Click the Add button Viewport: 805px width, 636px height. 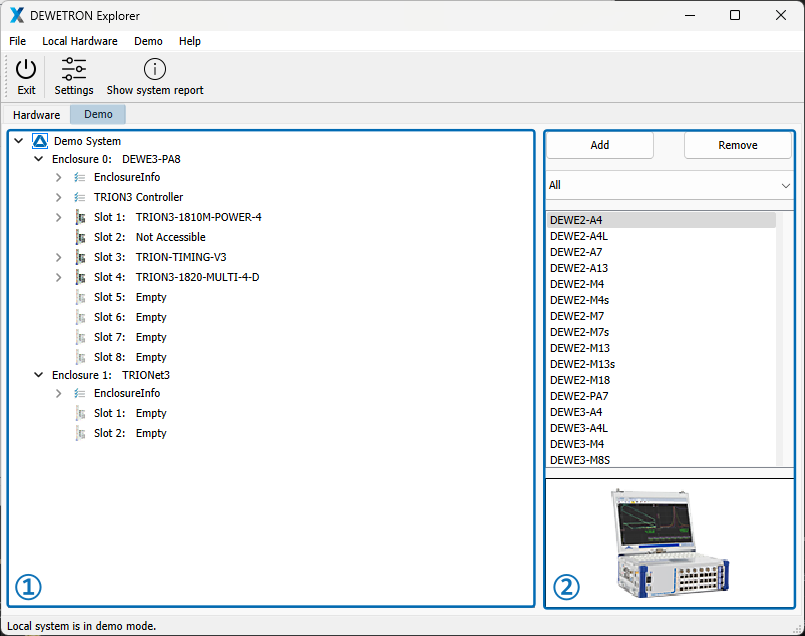point(600,145)
